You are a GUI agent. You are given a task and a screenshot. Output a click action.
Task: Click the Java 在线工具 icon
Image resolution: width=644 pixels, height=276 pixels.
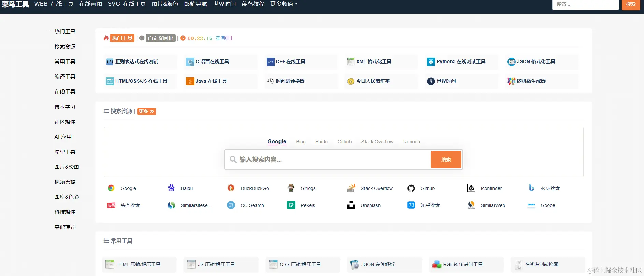(190, 81)
